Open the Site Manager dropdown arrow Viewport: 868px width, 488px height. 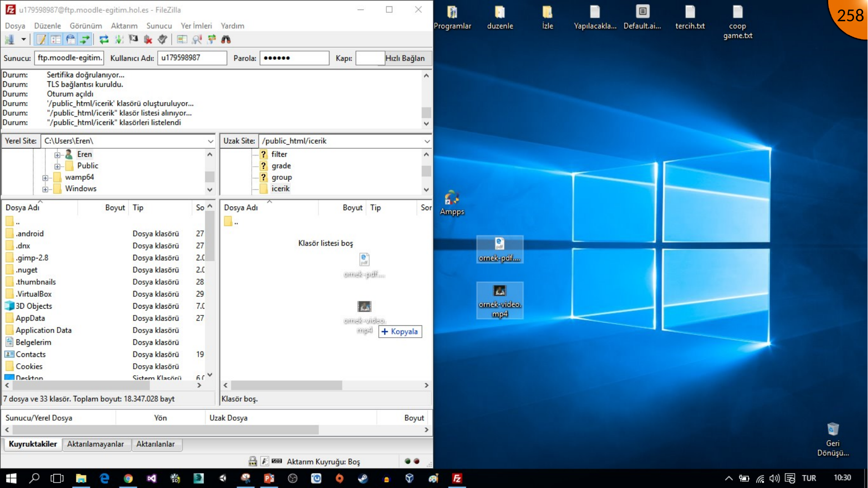click(23, 39)
